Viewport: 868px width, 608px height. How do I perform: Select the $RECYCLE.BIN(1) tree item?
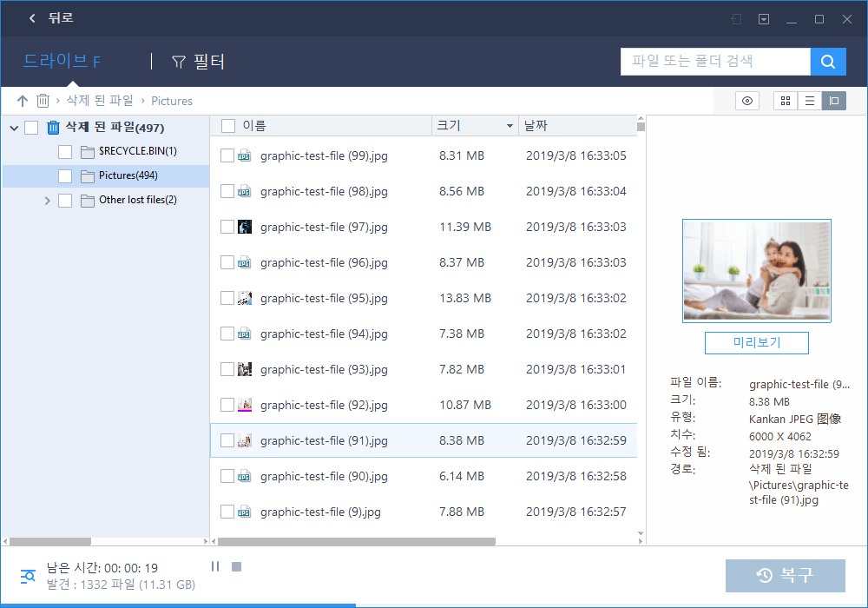coord(138,151)
